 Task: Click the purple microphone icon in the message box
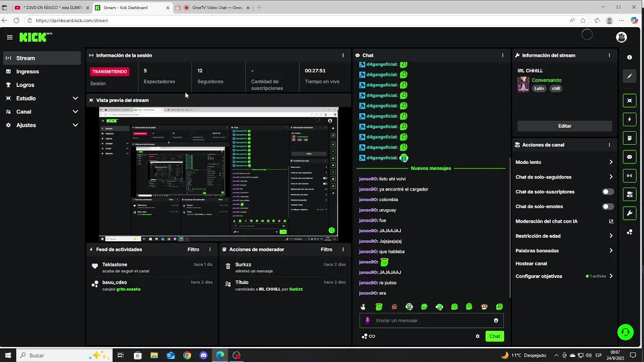pyautogui.click(x=368, y=320)
